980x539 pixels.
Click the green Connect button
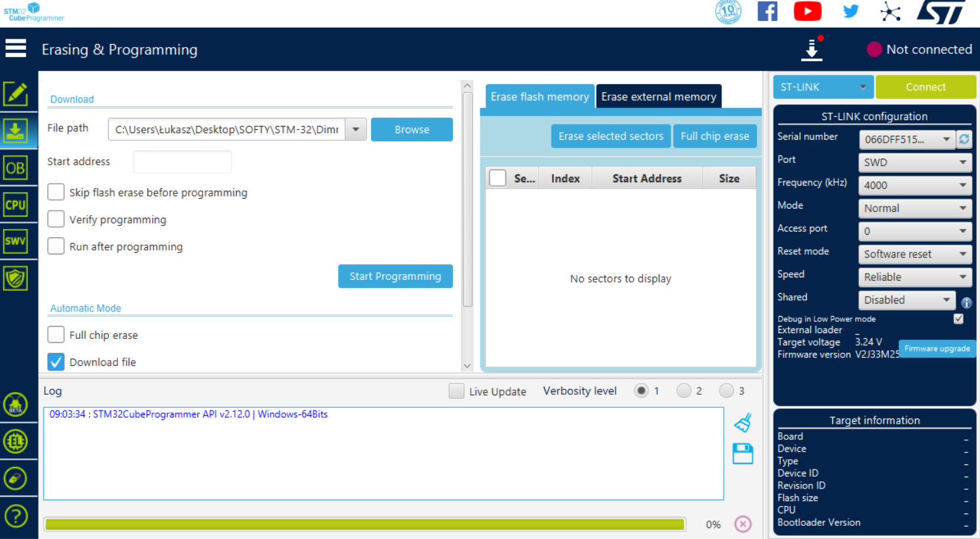(x=926, y=87)
